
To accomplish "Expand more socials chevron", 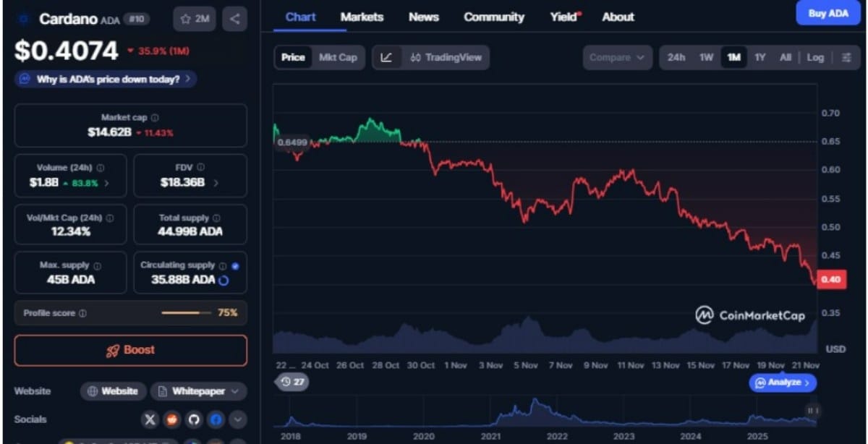I will 238,419.
